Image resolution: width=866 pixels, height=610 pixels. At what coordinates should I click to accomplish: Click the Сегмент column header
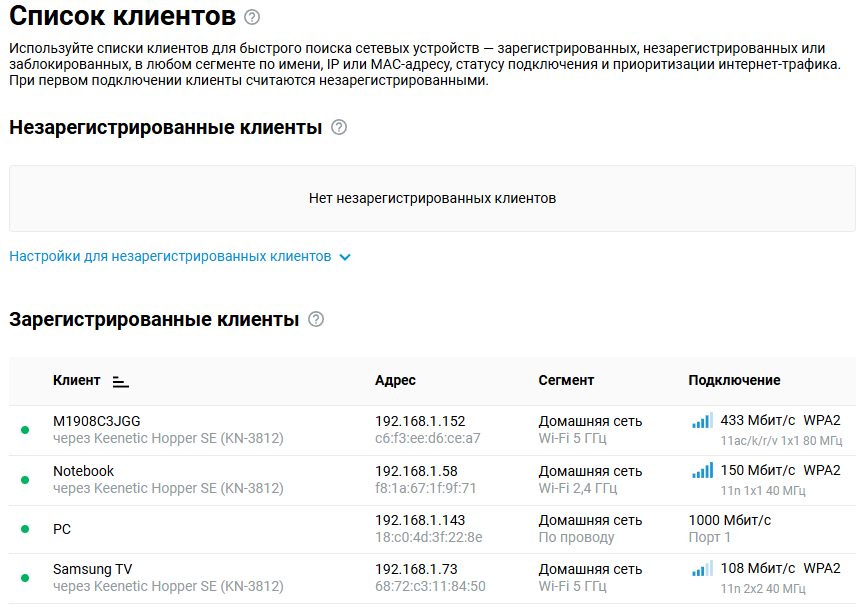click(566, 380)
